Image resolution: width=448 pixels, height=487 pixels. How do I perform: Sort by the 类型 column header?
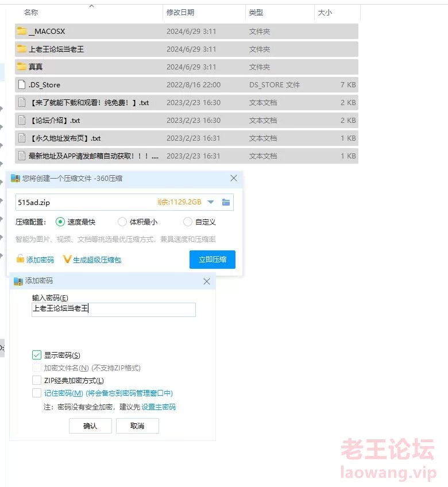click(256, 13)
